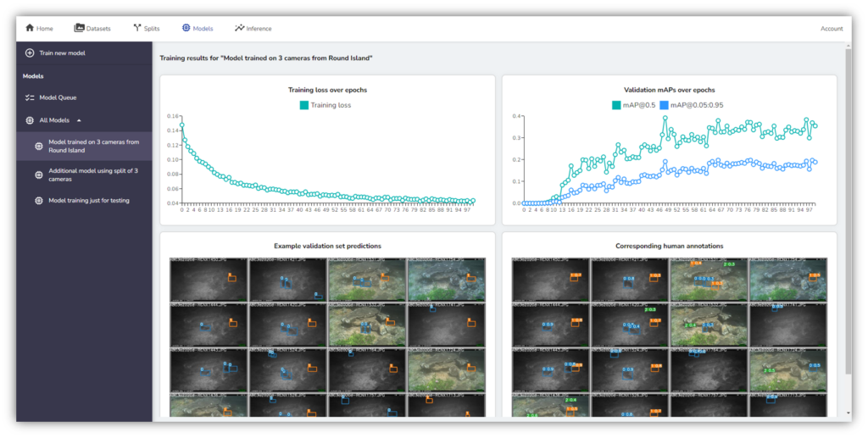This screenshot has height=438, width=868.
Task: Open the Account menu
Action: (831, 28)
